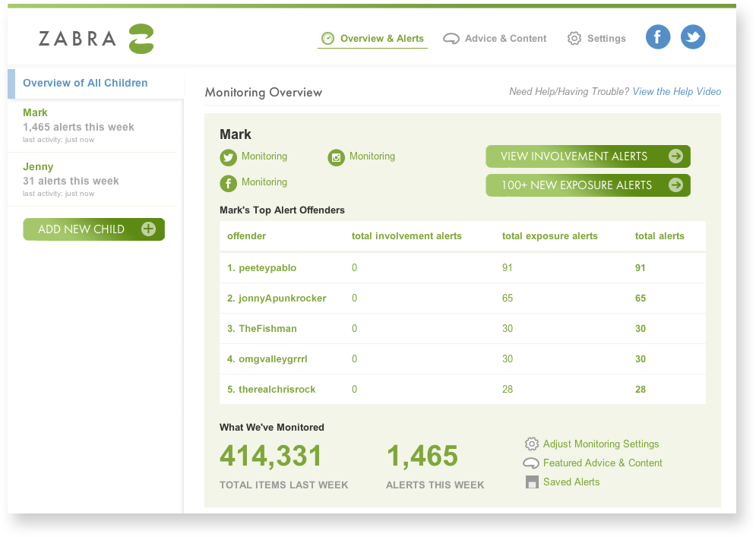Viewport: 756px width, 537px height.
Task: Click the Overview & Alerts gauge icon
Action: (328, 39)
